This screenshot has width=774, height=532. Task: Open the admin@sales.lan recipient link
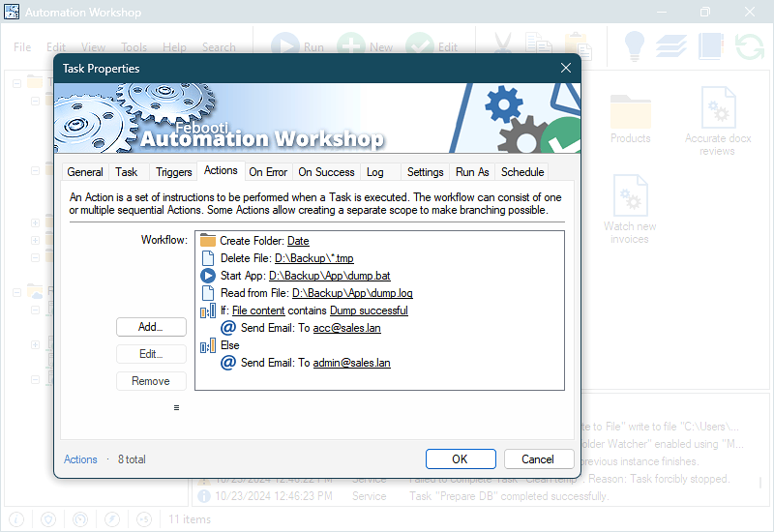pos(351,363)
